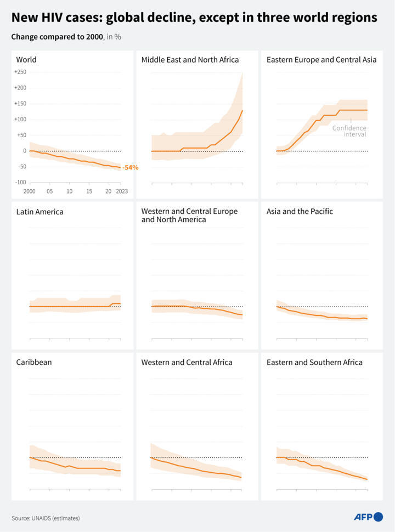Click the 'Source: UNAIDS (estimates)' text
Image resolution: width=395 pixels, height=532 pixels.
(46, 518)
